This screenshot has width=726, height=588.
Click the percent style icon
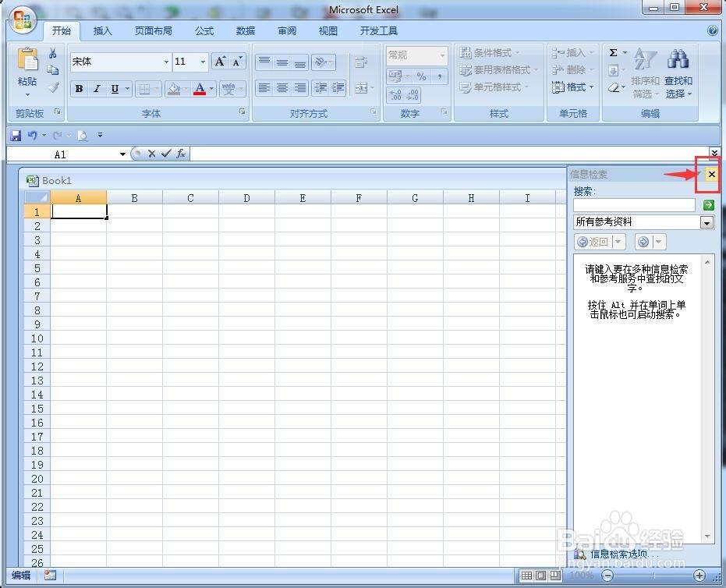[421, 76]
